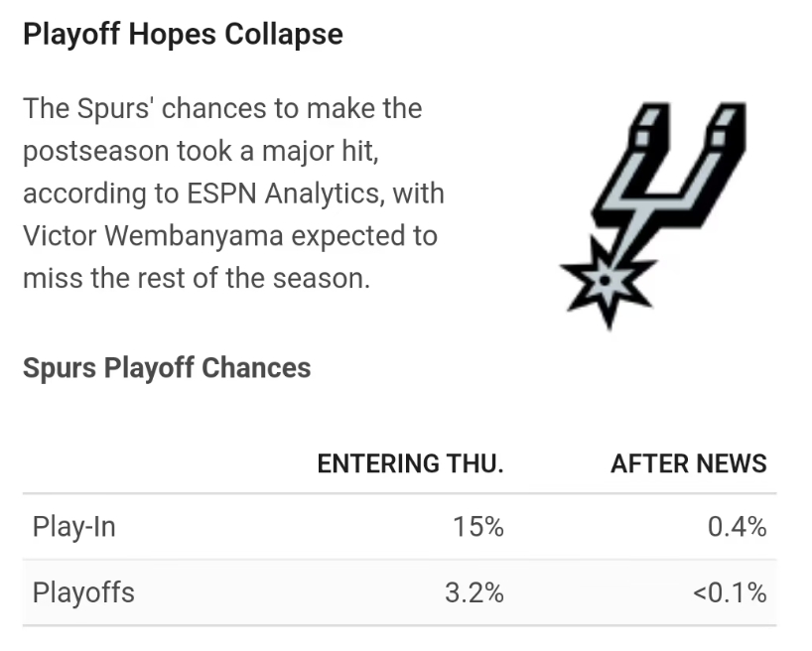The width and height of the screenshot is (812, 651).
Task: Select the "Playoff Hopes Collapse" headline
Action: point(183,35)
